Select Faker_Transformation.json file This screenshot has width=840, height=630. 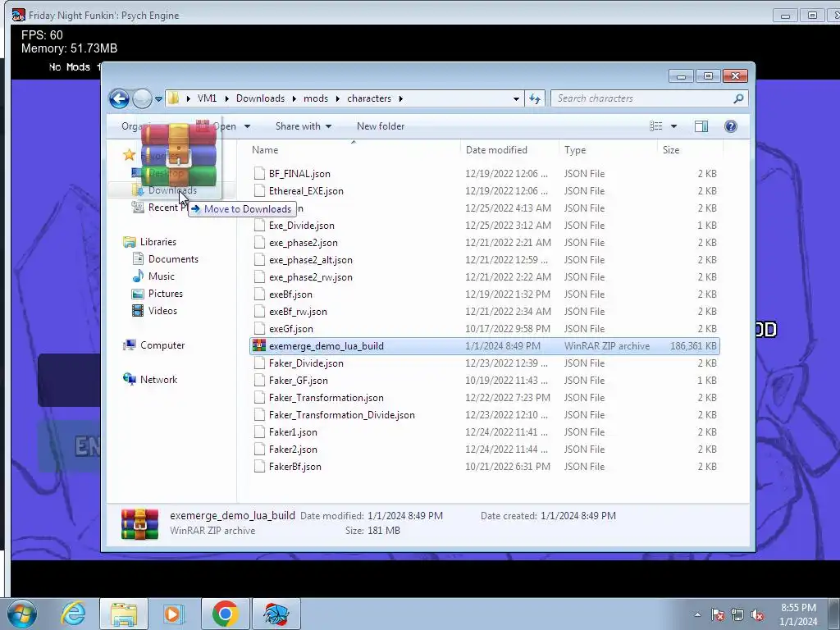pos(326,398)
